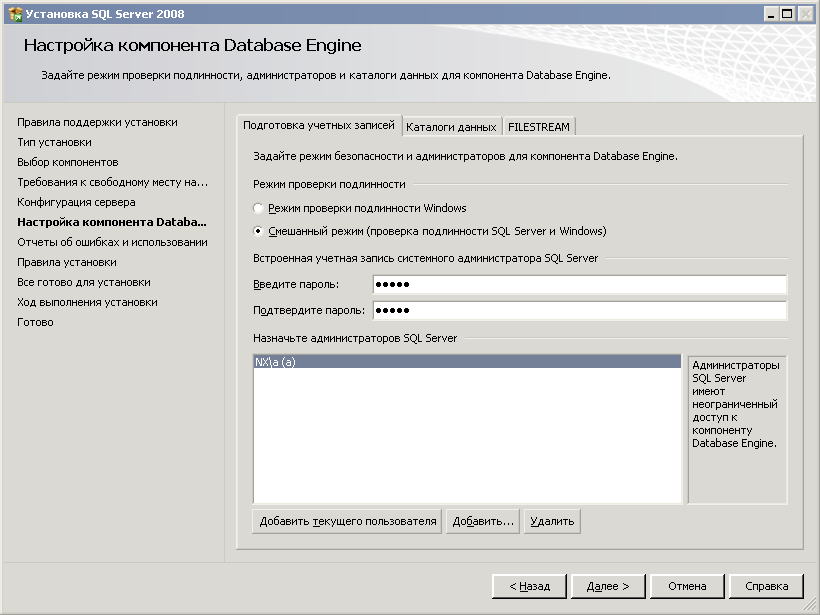Go back with the Назад button

click(x=529, y=586)
